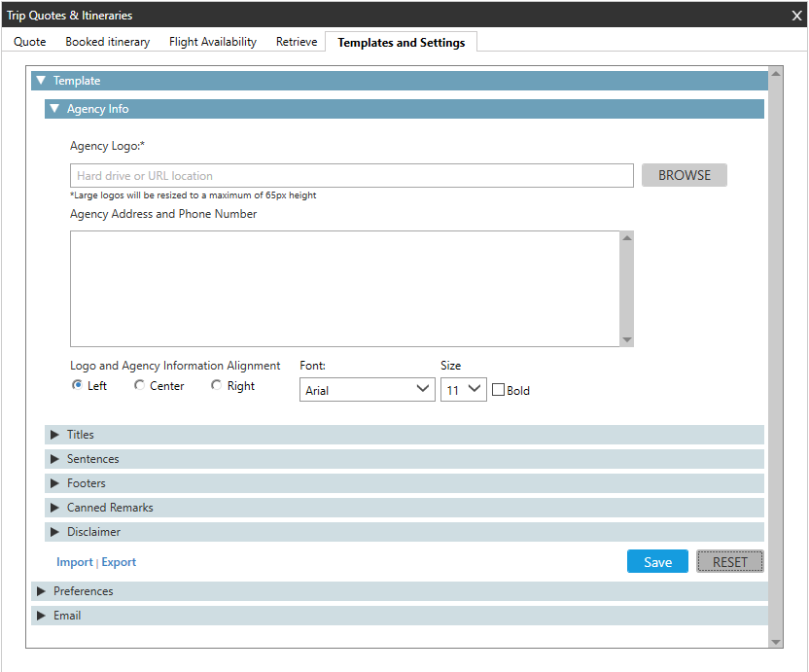Switch to the Flight Availability tab
This screenshot has width=809, height=672.
[212, 42]
